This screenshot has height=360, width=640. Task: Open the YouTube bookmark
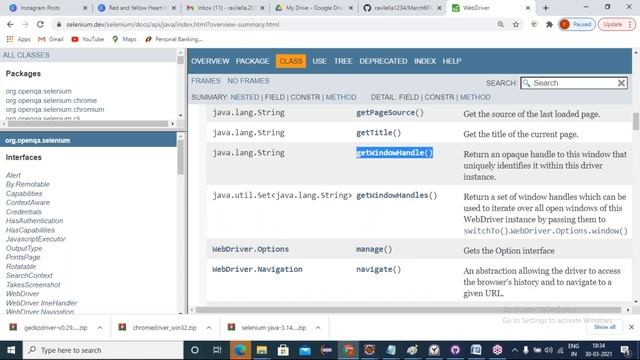click(x=87, y=39)
